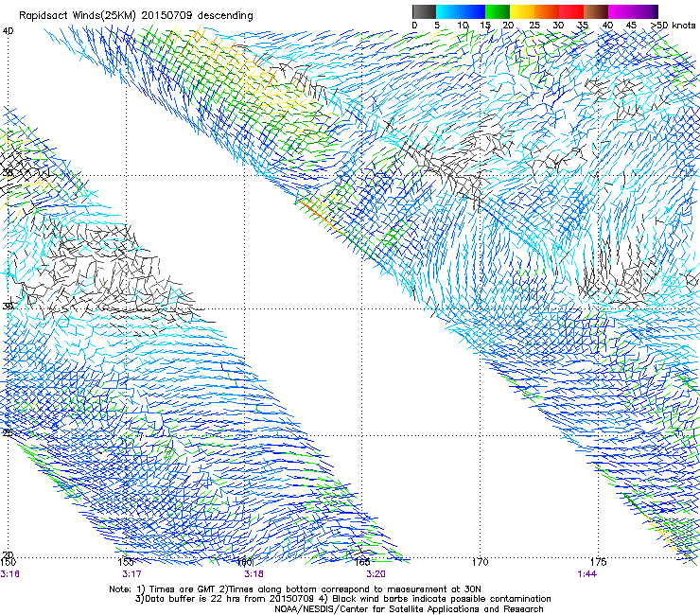Click the yellow 20-25 knots legend swatch
This screenshot has width=700, height=615.
pos(522,11)
